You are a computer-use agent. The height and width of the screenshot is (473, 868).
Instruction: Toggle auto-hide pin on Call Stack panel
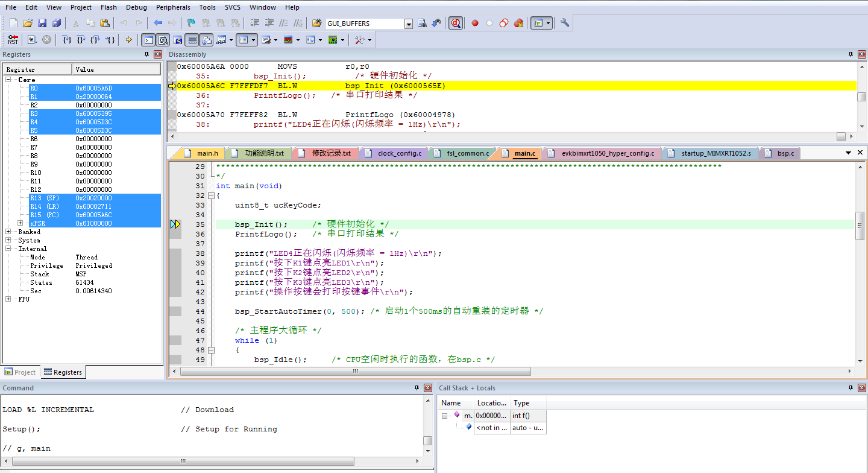pos(849,388)
